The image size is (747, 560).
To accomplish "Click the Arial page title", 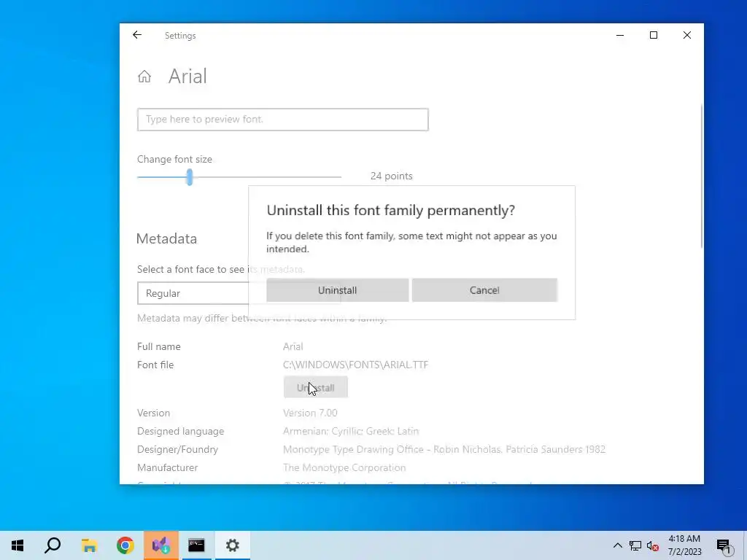I will 187,76.
